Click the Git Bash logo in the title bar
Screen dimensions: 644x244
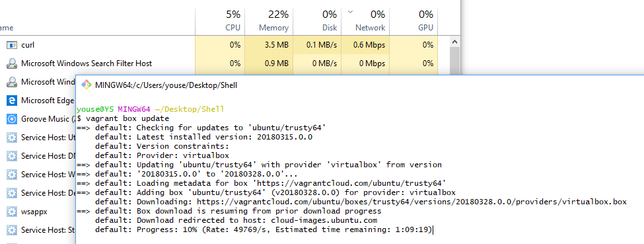tap(87, 85)
